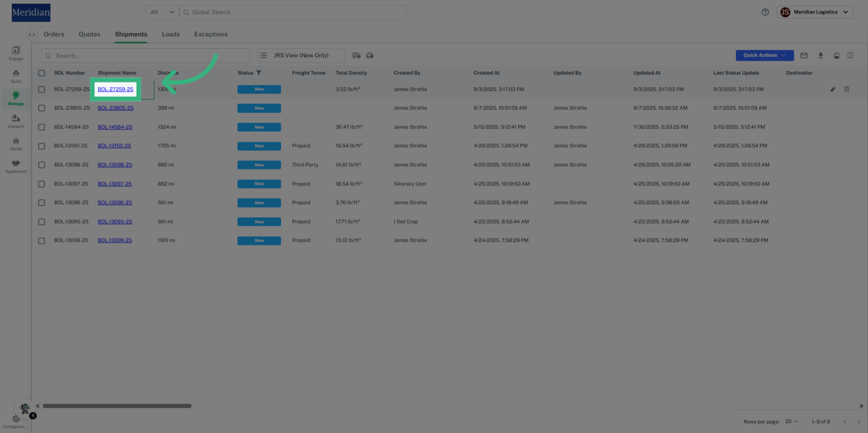This screenshot has width=868, height=433.
Task: Open the JRS View (New Only) selector
Action: [x=301, y=55]
